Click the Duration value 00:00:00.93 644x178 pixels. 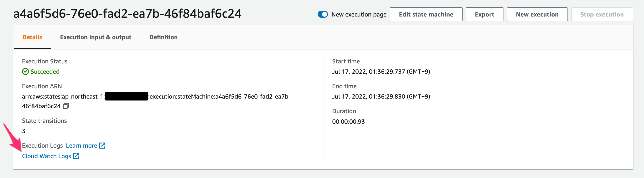click(x=348, y=122)
